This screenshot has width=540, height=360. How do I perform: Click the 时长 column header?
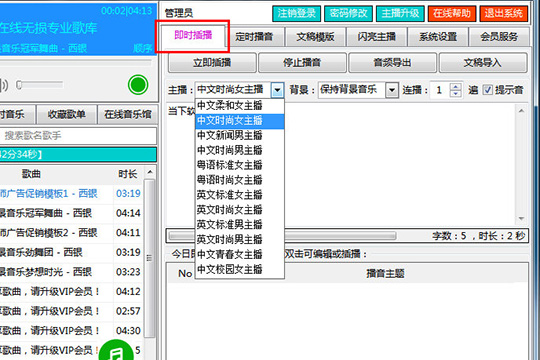pos(128,174)
